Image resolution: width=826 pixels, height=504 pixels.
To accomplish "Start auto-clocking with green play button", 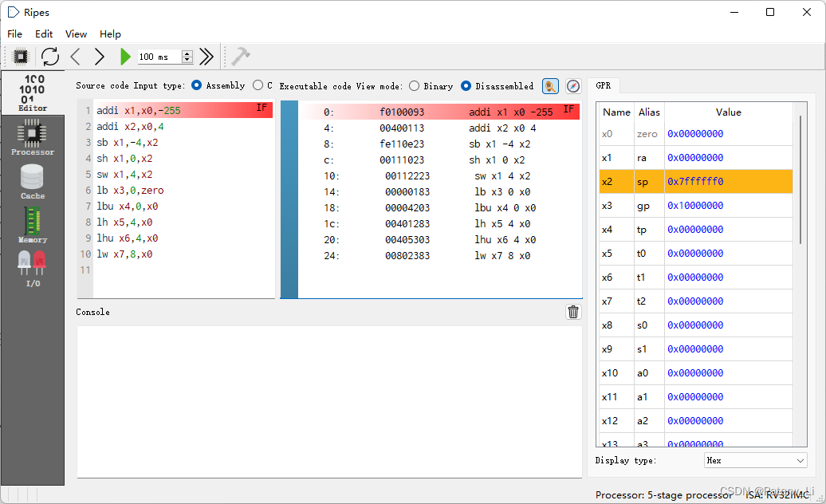I will 125,57.
